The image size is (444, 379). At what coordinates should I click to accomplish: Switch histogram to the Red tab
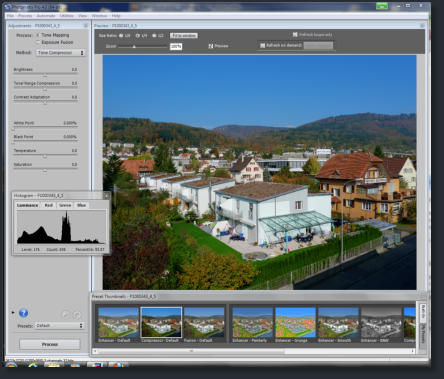point(49,205)
